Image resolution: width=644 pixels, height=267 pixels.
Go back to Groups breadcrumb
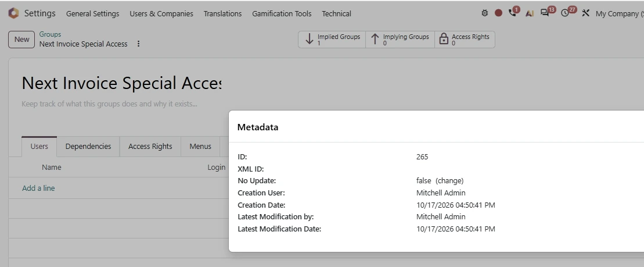point(50,34)
